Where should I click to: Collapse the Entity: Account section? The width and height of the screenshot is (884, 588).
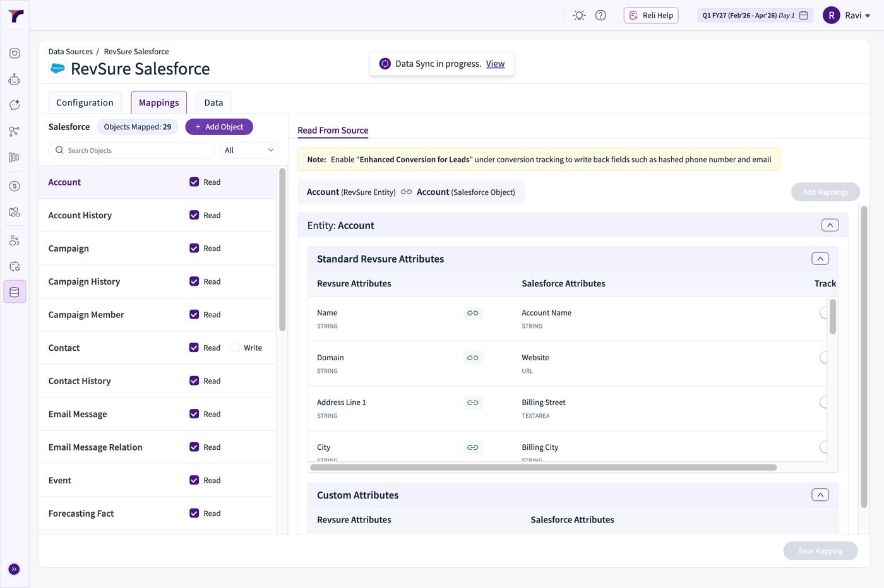[x=830, y=225]
